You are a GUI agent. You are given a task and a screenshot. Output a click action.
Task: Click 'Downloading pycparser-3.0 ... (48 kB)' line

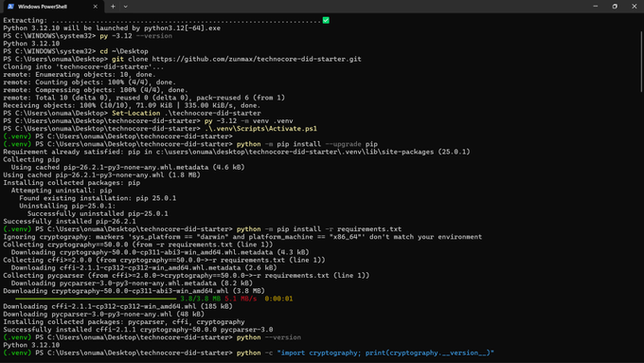[103, 314]
